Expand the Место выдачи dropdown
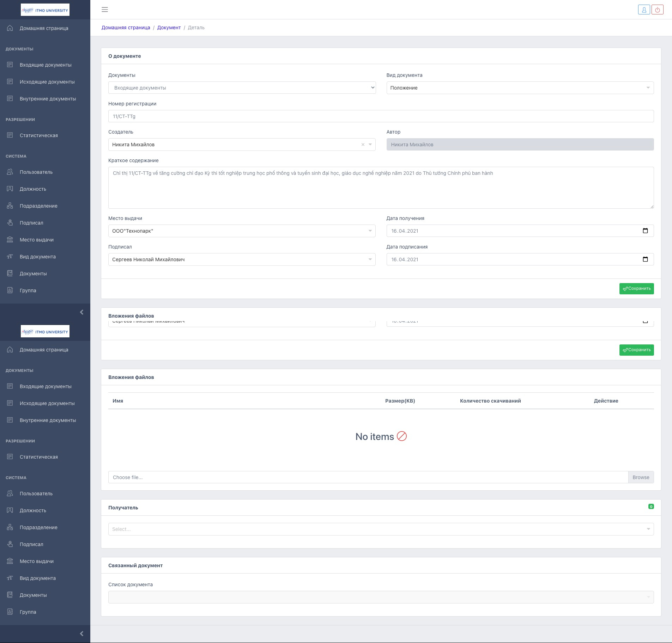 (x=242, y=231)
